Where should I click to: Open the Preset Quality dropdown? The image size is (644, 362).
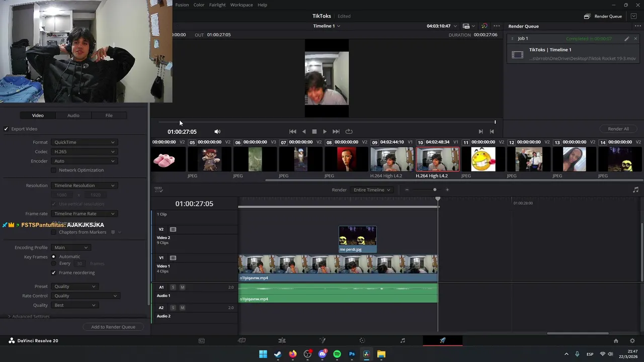click(74, 286)
